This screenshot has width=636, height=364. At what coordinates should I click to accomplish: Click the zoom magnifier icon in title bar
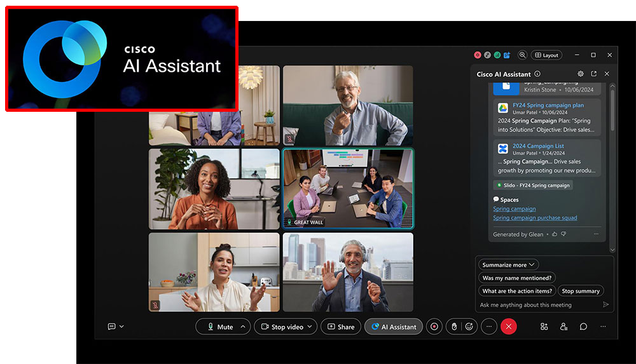[522, 55]
